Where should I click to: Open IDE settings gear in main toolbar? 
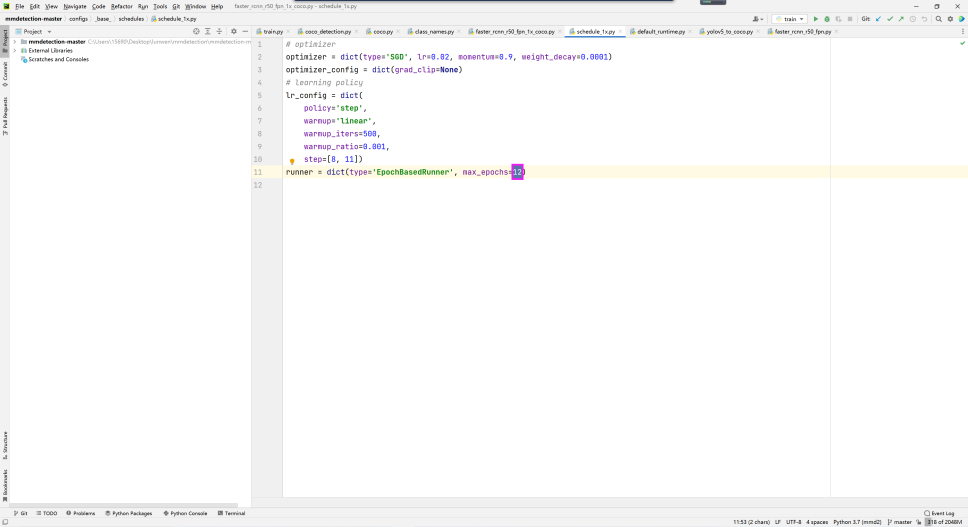coord(950,19)
